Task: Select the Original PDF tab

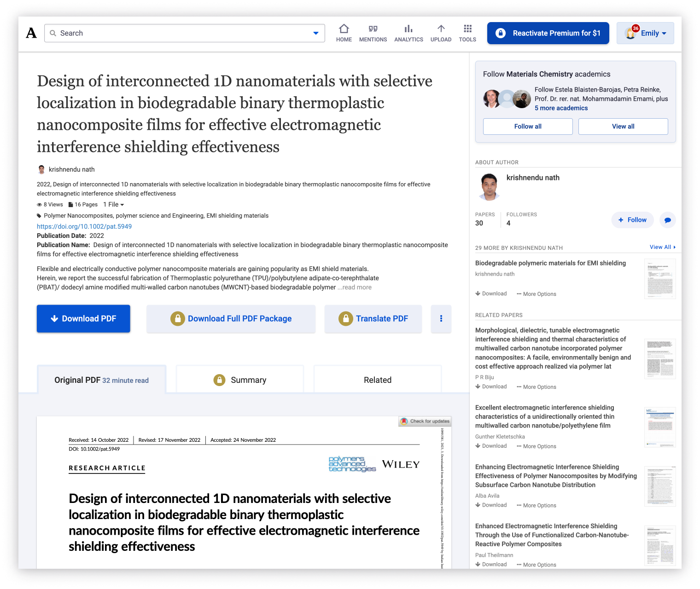Action: [x=101, y=380]
